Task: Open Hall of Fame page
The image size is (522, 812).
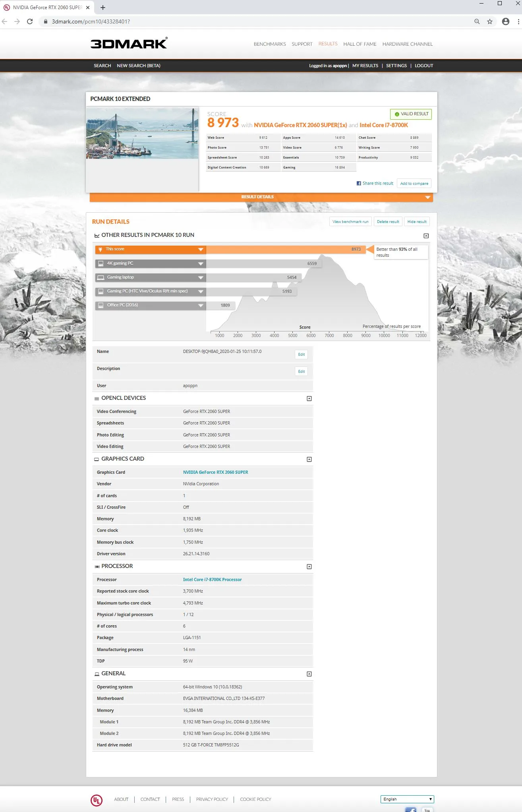Action: click(x=360, y=44)
